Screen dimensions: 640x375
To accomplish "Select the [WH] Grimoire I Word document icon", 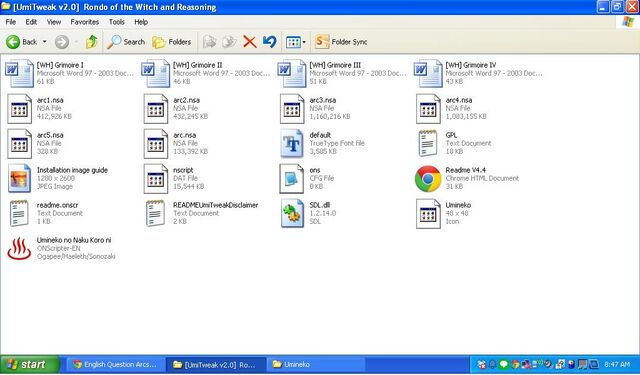I will (x=19, y=73).
